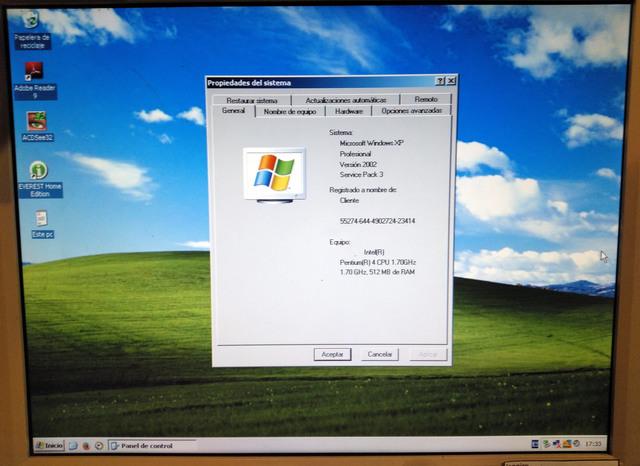640x466 pixels.
Task: Switch to the Hardware tab
Action: (349, 111)
